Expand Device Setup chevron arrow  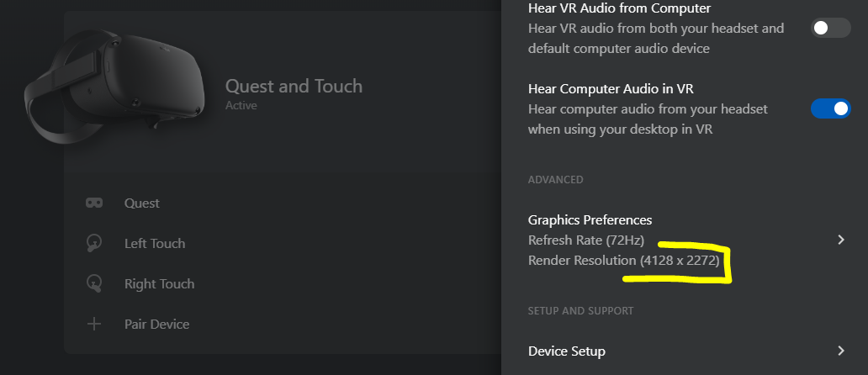pos(840,350)
